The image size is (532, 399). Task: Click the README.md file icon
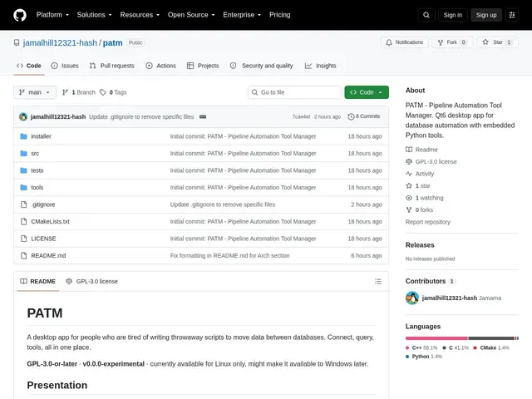[23, 255]
